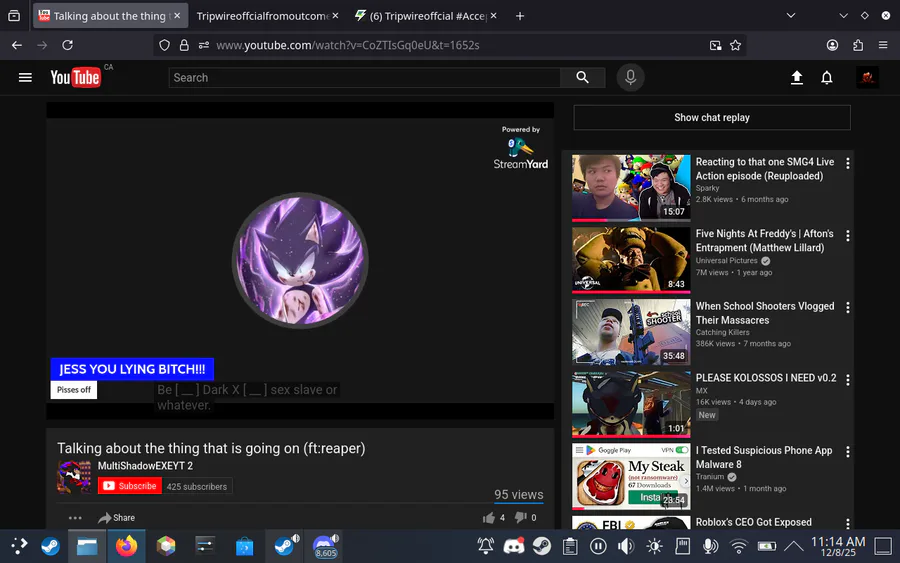900x563 pixels.
Task: Click the video player area
Action: coord(300,261)
